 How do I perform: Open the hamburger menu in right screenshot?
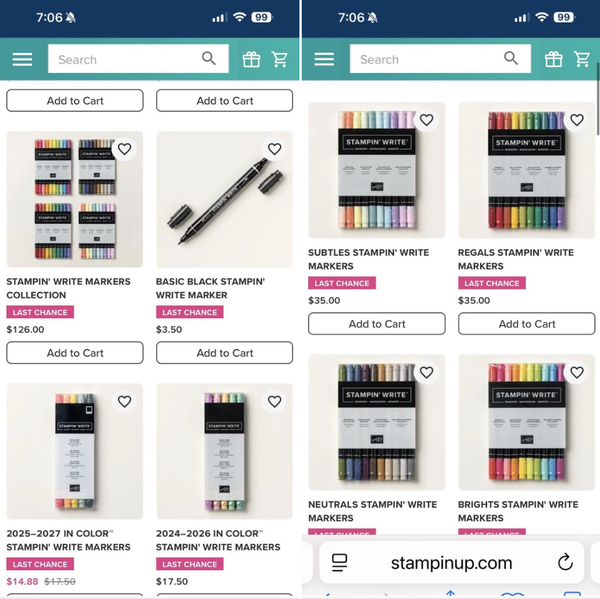click(x=324, y=60)
